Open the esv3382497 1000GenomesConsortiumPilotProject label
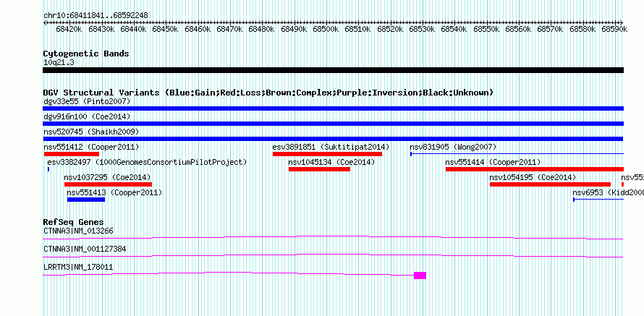 click(x=147, y=162)
